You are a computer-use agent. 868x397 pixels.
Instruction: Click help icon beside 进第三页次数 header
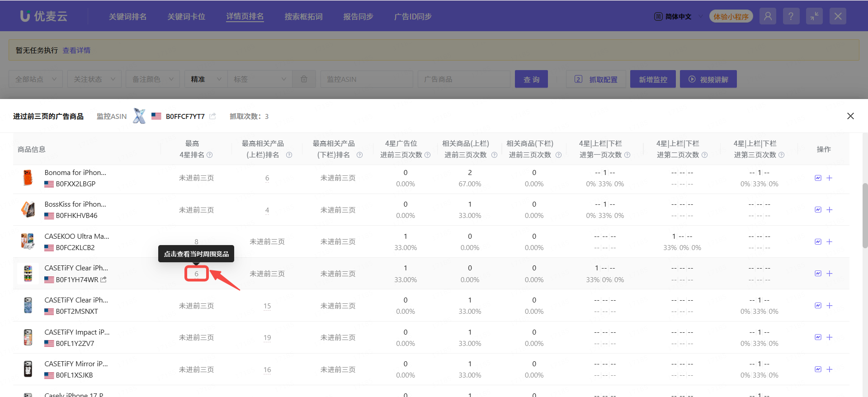pos(781,155)
